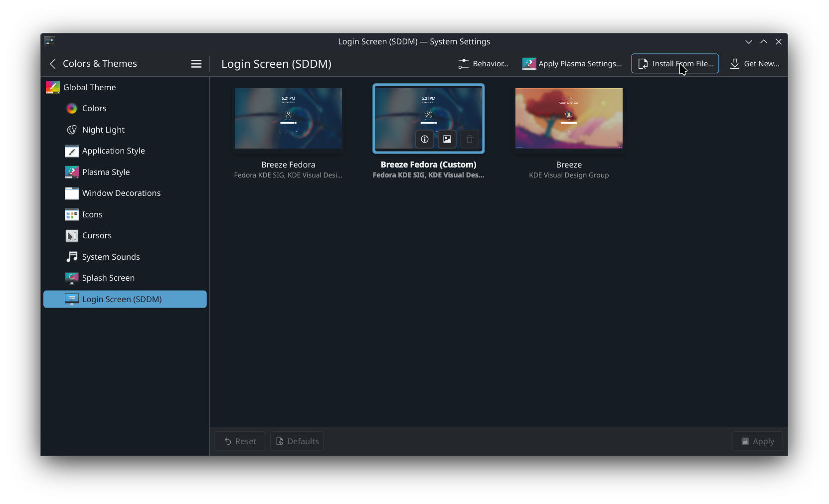Maximize the System Settings window
The image size is (829, 504).
pos(764,41)
